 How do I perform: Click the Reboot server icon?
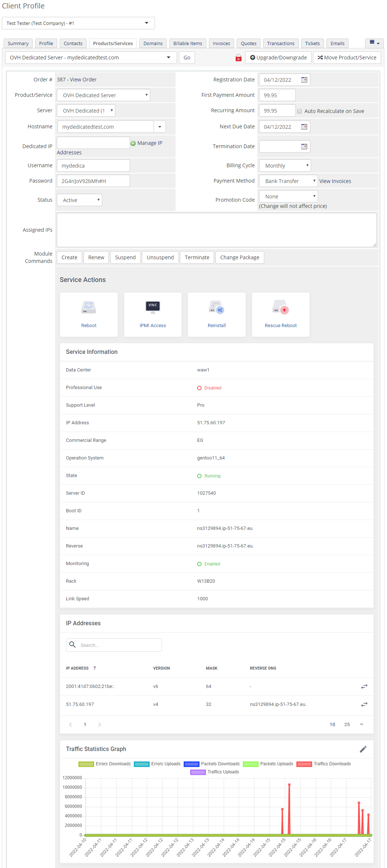89,307
